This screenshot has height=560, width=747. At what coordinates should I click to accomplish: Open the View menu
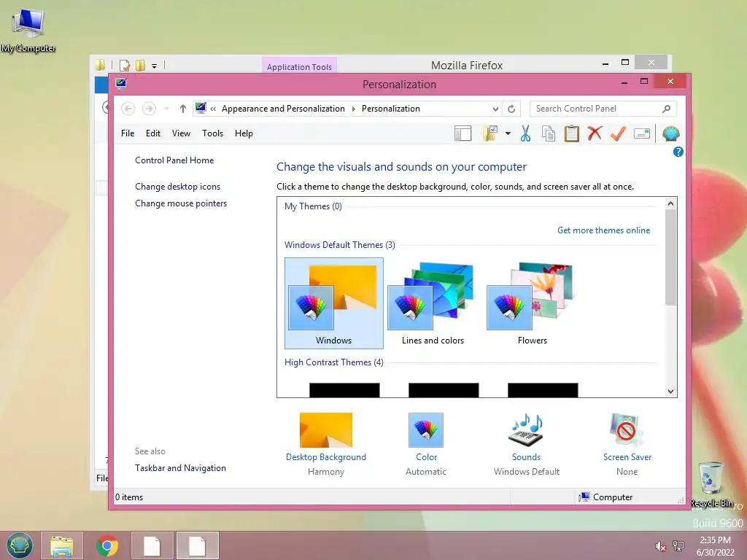coord(181,133)
